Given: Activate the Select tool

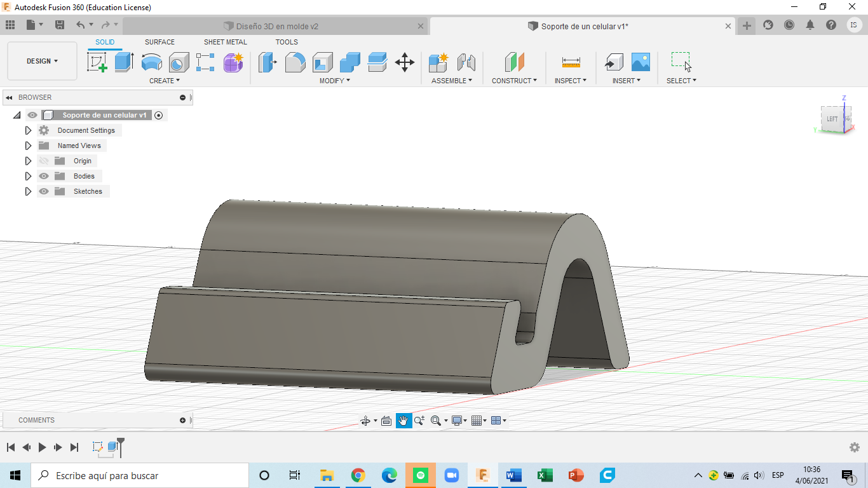Looking at the screenshot, I should (681, 62).
